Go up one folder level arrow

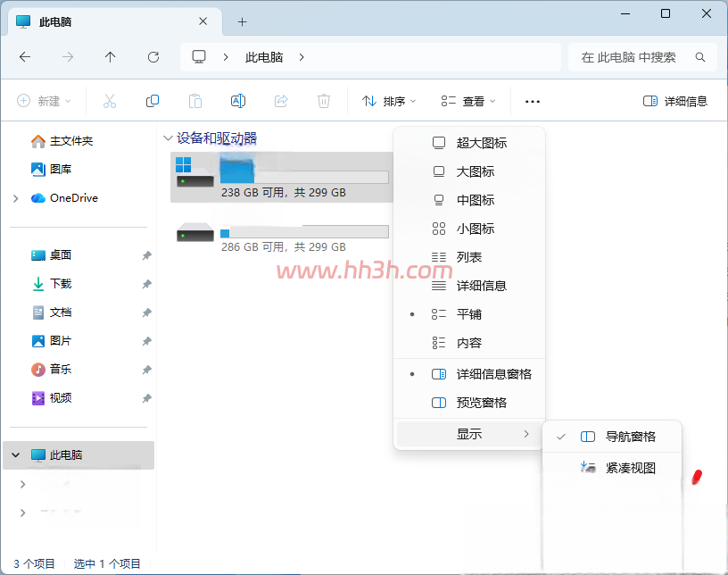(x=110, y=57)
